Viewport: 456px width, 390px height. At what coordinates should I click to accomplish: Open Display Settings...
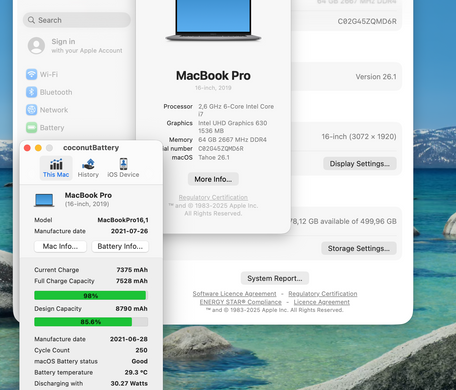click(360, 164)
